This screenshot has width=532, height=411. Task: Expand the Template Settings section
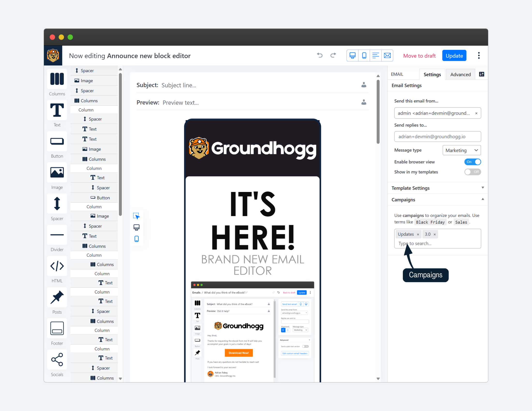[x=438, y=188]
